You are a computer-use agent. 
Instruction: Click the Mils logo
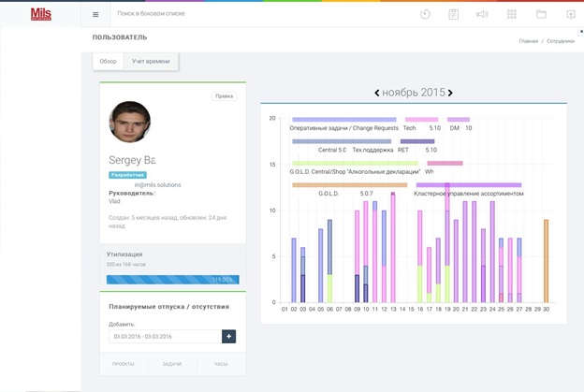[x=40, y=15]
